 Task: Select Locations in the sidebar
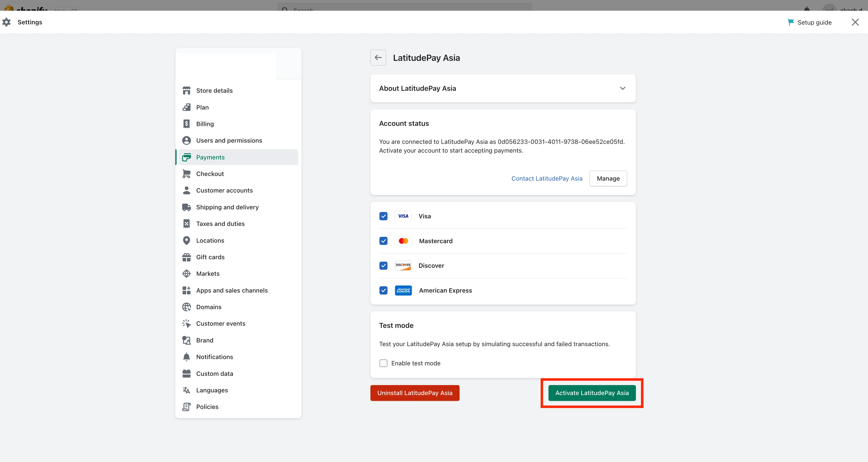point(238,240)
